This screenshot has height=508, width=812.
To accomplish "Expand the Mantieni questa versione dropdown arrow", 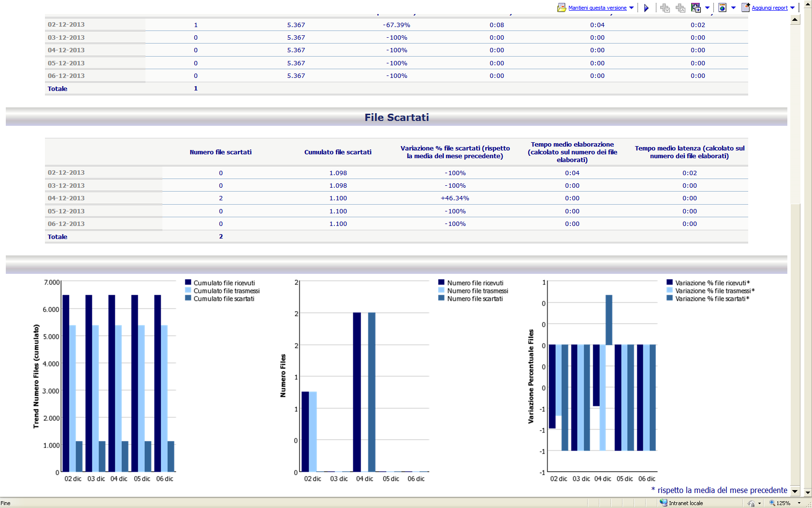I will (631, 8).
